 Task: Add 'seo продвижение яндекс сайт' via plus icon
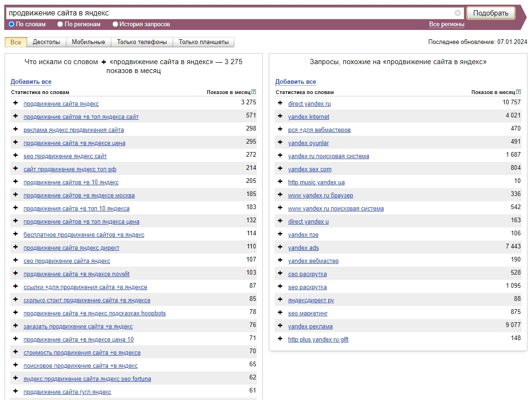pyautogui.click(x=15, y=155)
